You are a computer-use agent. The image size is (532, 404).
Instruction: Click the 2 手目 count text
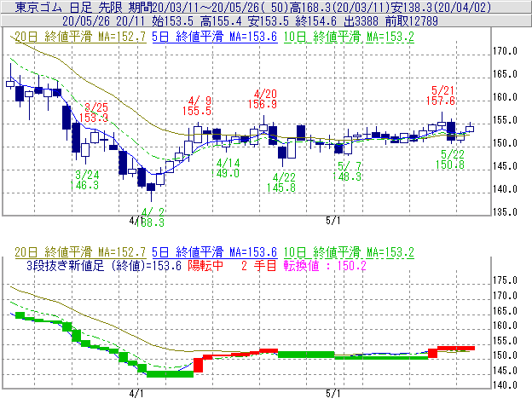pos(259,265)
